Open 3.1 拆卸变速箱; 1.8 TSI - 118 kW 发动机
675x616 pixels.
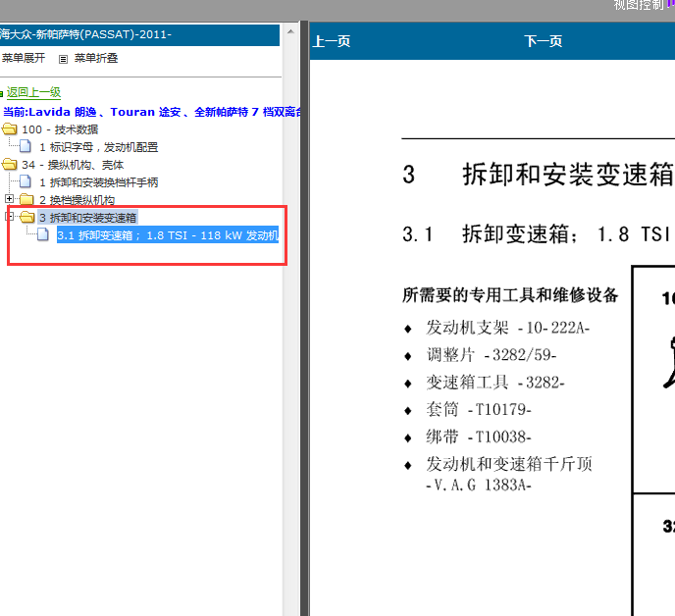pos(168,235)
